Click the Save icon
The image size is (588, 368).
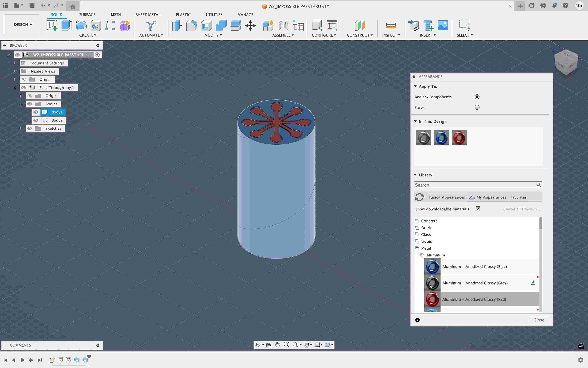(x=32, y=5)
